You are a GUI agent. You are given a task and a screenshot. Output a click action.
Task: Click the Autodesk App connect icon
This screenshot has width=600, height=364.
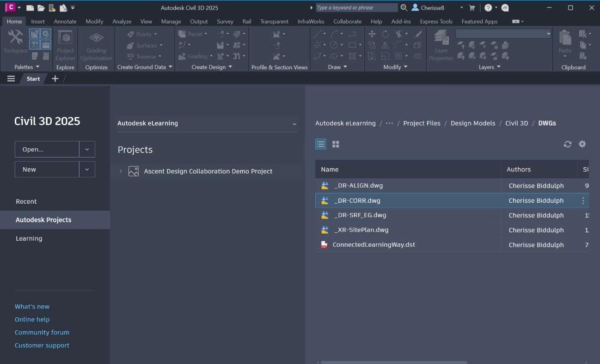point(505,8)
